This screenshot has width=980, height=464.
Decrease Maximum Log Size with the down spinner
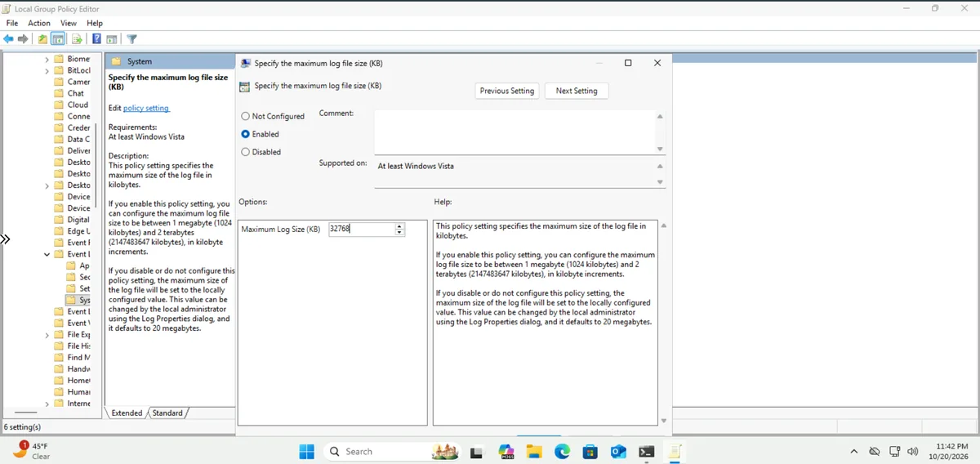pyautogui.click(x=399, y=233)
